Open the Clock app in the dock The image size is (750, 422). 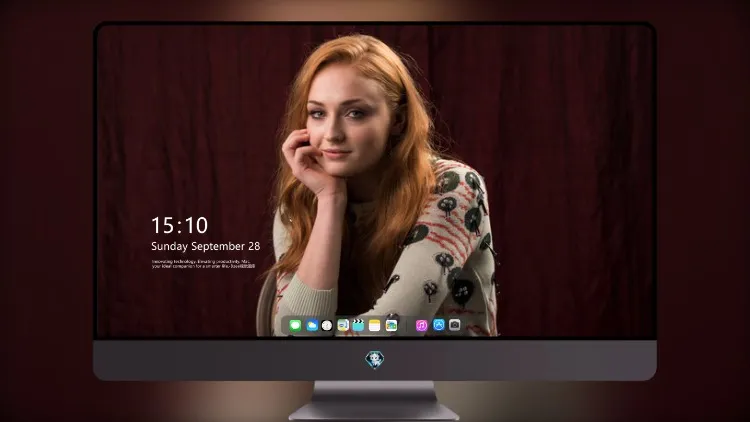click(327, 325)
